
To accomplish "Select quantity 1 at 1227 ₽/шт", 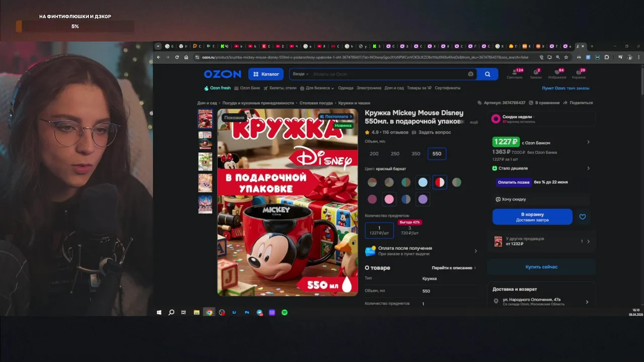I will 379,230.
